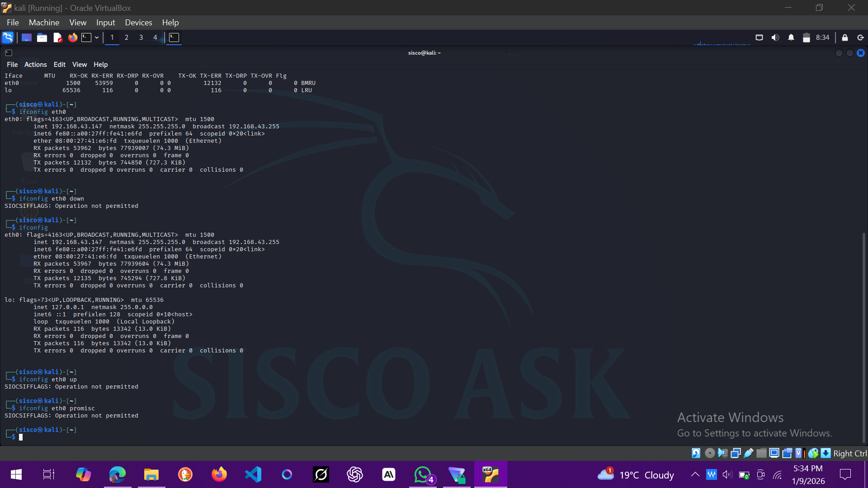The height and width of the screenshot is (488, 868).
Task: Click the Kali volume speaker icon
Action: 775,38
